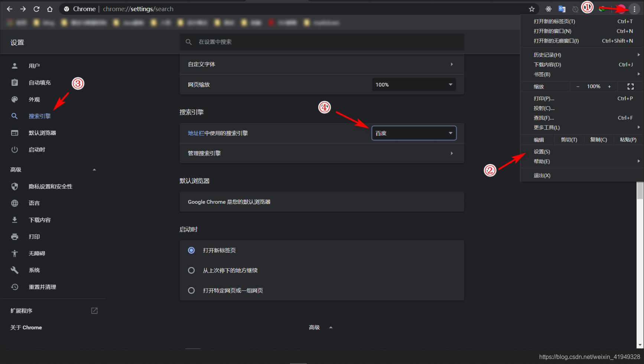Reload the settings page
Viewport: 644px width, 364px height.
[x=36, y=9]
